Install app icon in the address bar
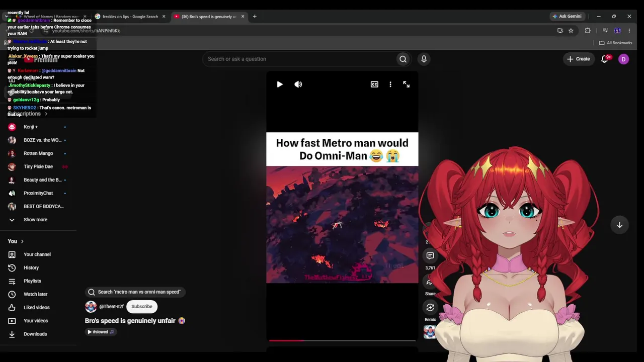644x362 pixels. click(560, 31)
